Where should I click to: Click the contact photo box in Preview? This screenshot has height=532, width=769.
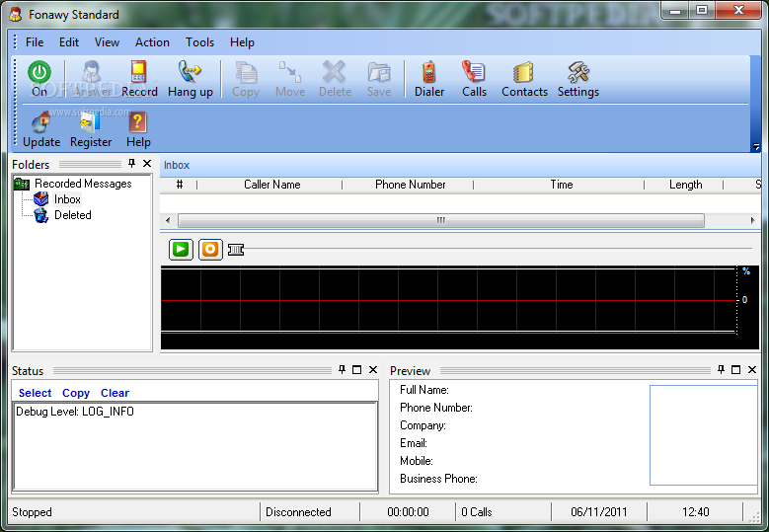click(x=703, y=435)
